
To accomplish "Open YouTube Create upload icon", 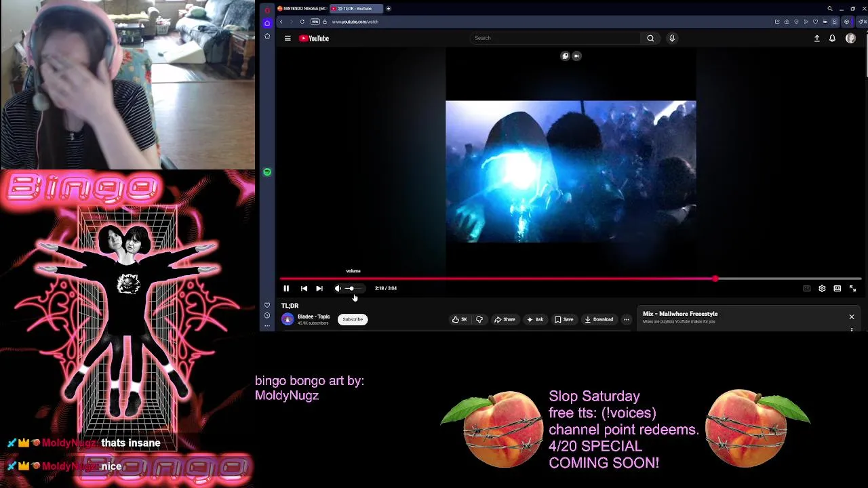I will [x=816, y=39].
